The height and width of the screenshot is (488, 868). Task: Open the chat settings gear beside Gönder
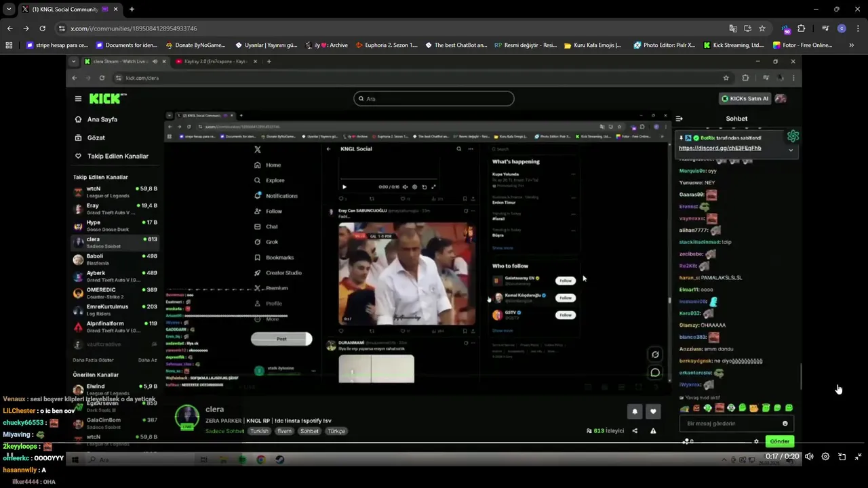coord(757,441)
